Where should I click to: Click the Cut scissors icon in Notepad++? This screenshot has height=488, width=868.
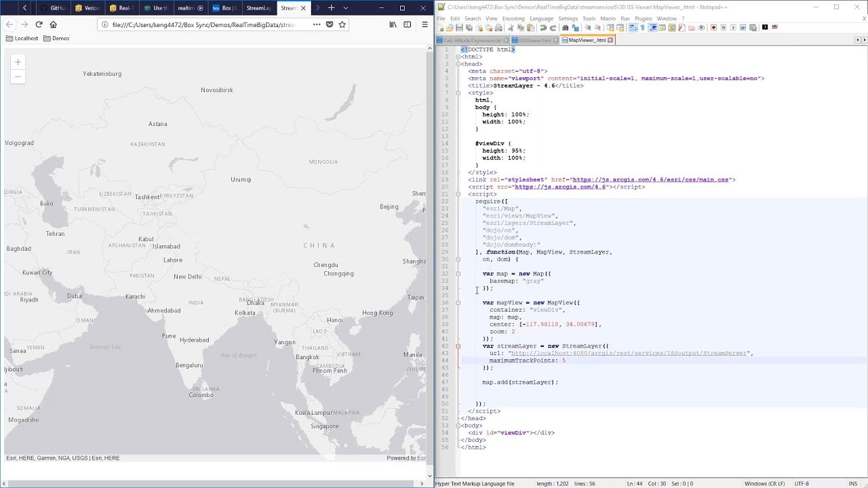[511, 28]
